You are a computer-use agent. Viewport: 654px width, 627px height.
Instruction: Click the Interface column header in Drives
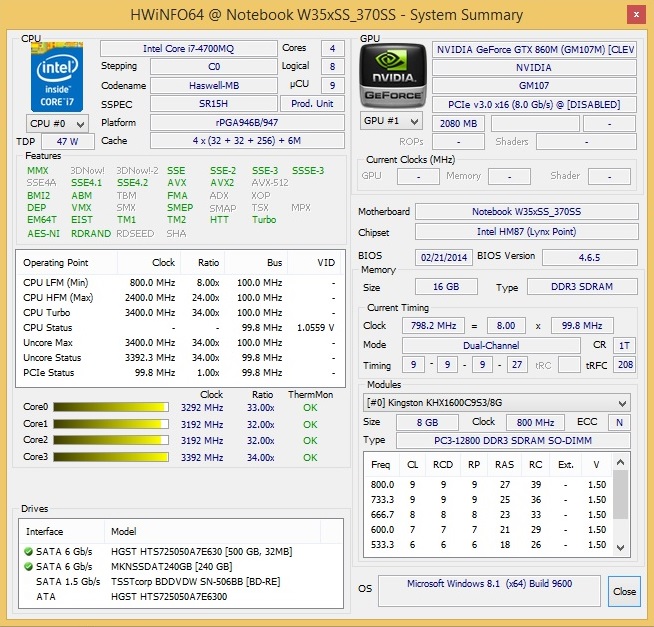(x=62, y=531)
